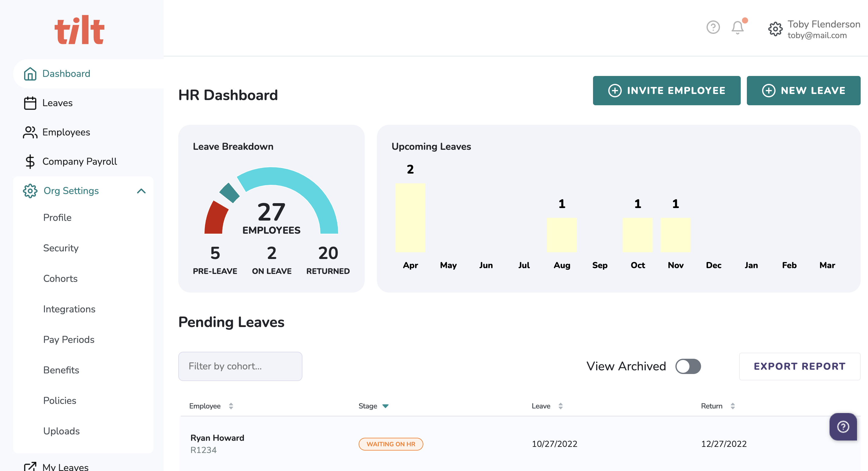The height and width of the screenshot is (471, 868).
Task: Click the tilt logo
Action: (x=80, y=30)
